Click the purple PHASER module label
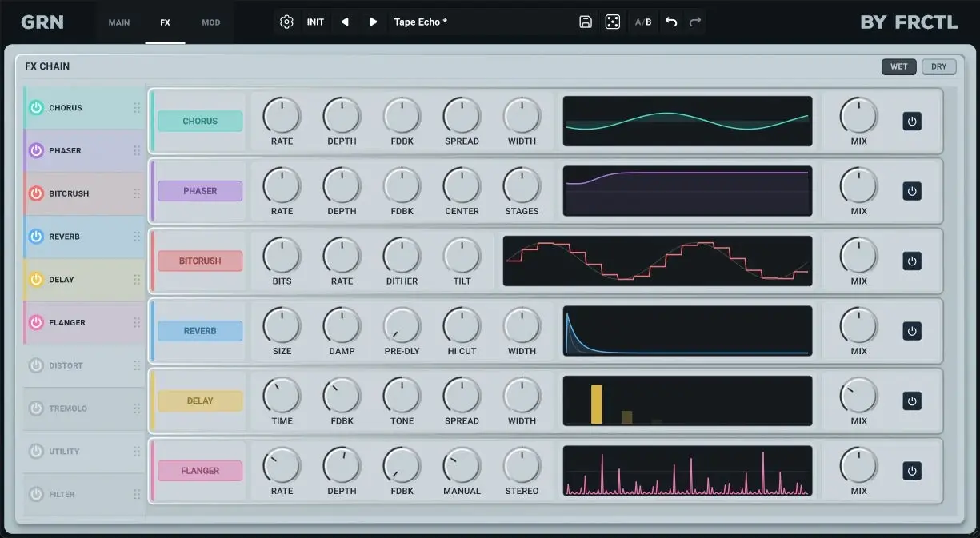This screenshot has height=538, width=980. [200, 191]
